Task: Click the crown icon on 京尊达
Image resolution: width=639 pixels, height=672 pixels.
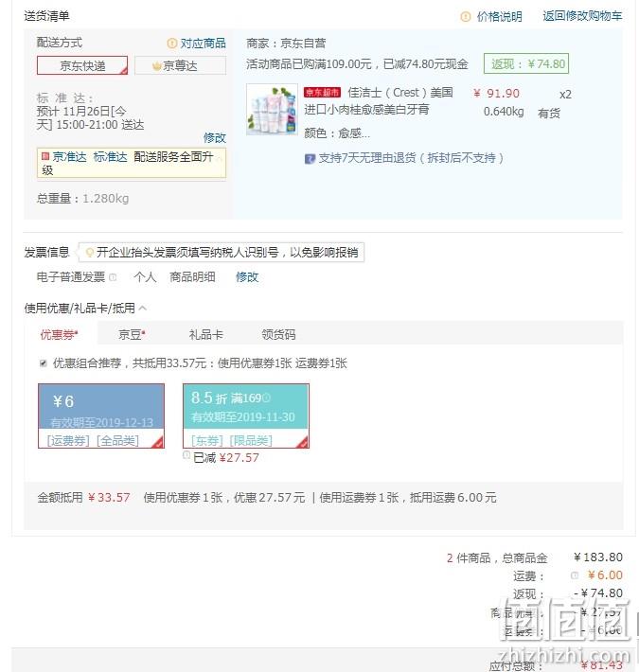Action: pyautogui.click(x=157, y=66)
